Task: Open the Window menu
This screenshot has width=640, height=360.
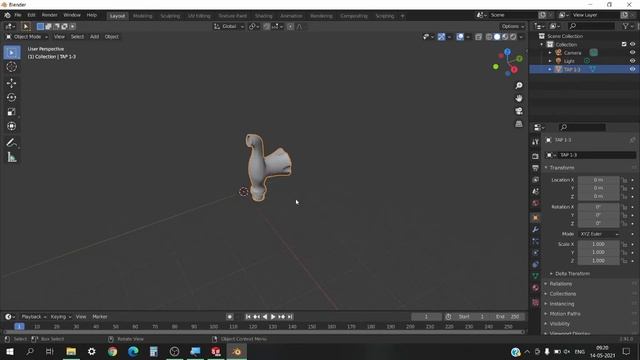Action: coord(72,15)
